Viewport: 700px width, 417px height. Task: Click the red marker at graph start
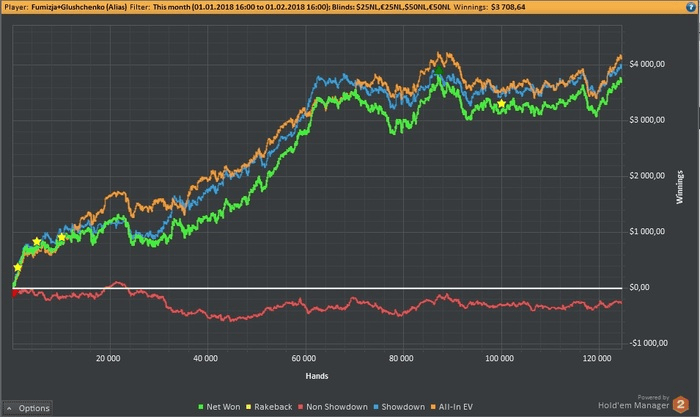pyautogui.click(x=14, y=293)
